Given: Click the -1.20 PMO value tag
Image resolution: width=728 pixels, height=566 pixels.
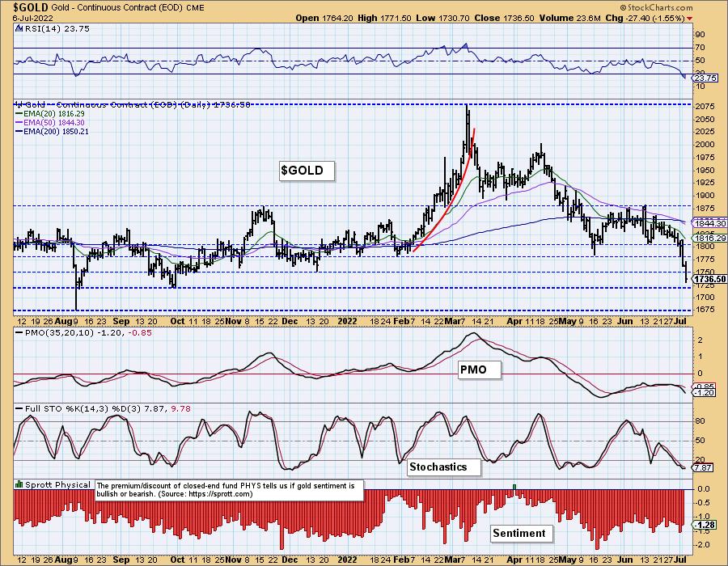Looking at the screenshot, I should point(704,392).
